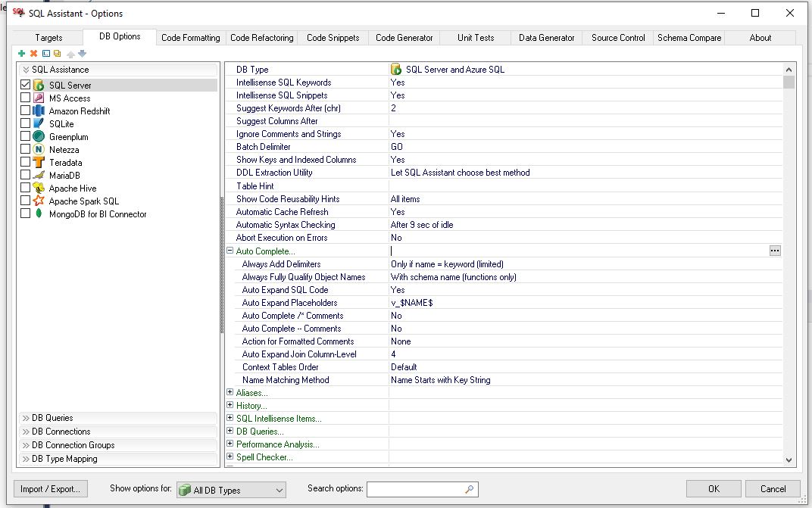Expand the Spell Checker... group
This screenshot has height=508, width=812.
click(x=230, y=457)
